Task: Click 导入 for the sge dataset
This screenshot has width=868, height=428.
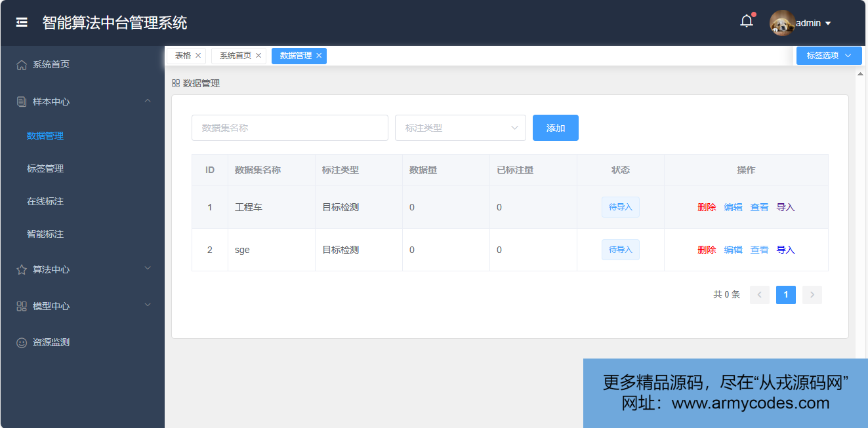Action: [x=785, y=250]
